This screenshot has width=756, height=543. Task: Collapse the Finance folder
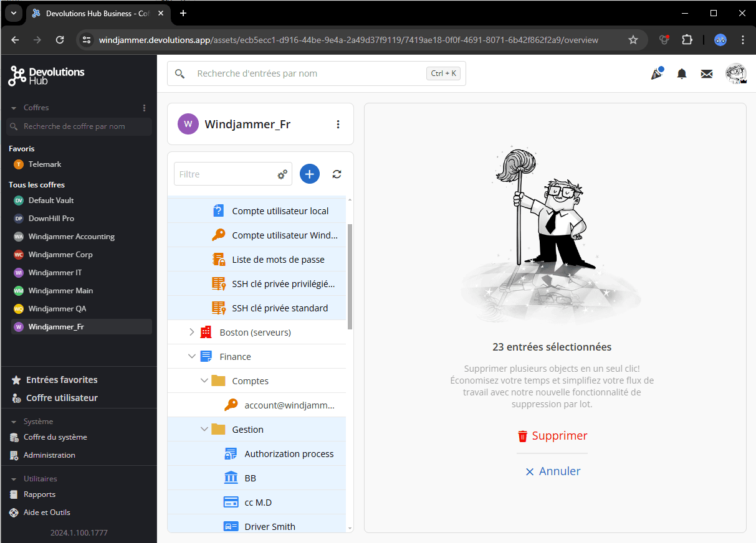(192, 357)
